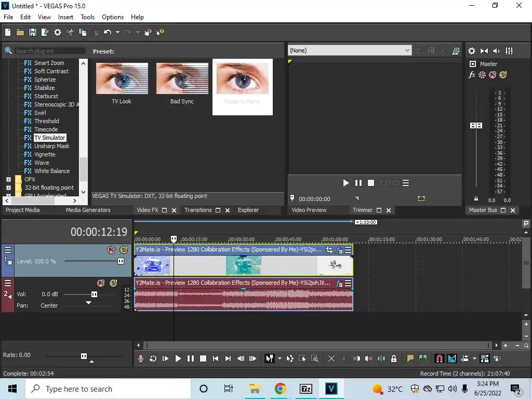Open the Trimmer hamburger menu

click(406, 183)
